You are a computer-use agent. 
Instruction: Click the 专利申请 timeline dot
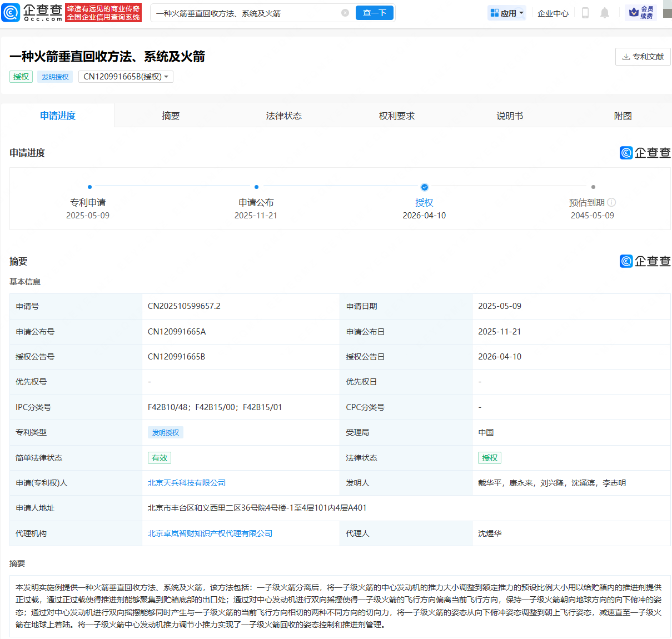(x=89, y=187)
